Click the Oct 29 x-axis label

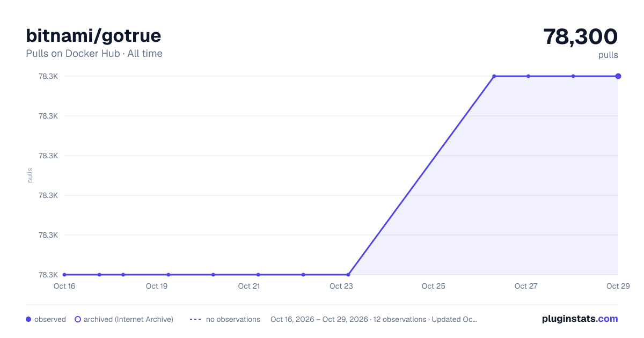pos(618,286)
